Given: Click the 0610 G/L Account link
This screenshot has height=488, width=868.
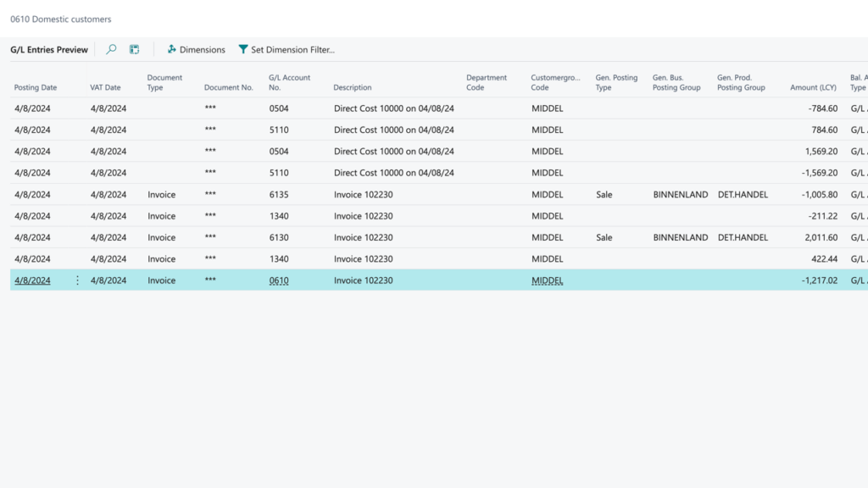Looking at the screenshot, I should coord(279,280).
